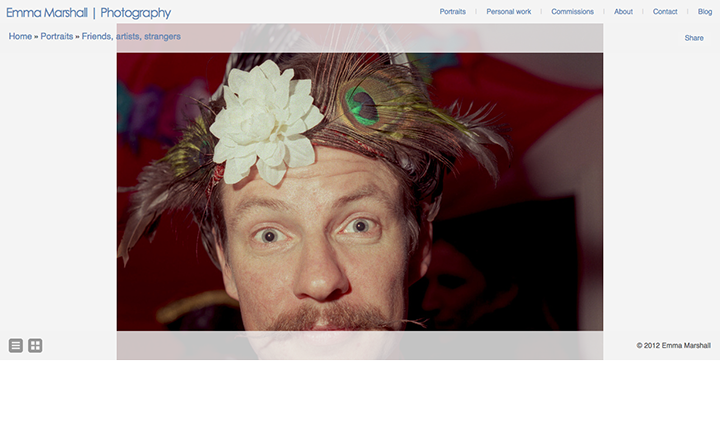Open the Personal work menu item

(x=508, y=11)
